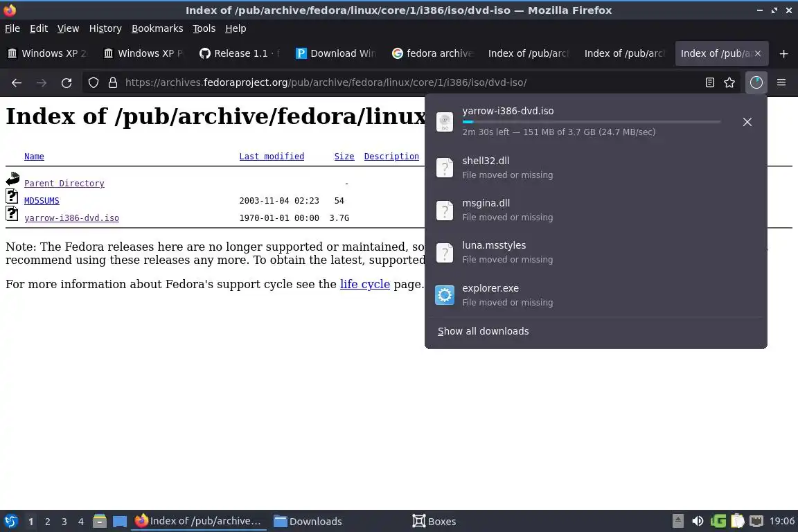Click the explorer.exe gear icon in downloads
This screenshot has width=798, height=532.
tap(444, 295)
